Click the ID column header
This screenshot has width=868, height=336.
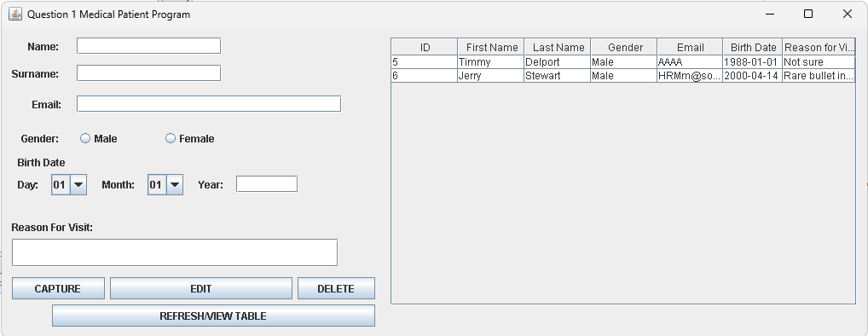425,47
